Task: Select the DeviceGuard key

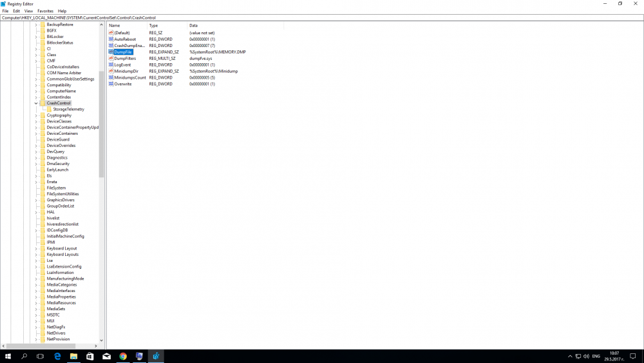Action: 58,140
